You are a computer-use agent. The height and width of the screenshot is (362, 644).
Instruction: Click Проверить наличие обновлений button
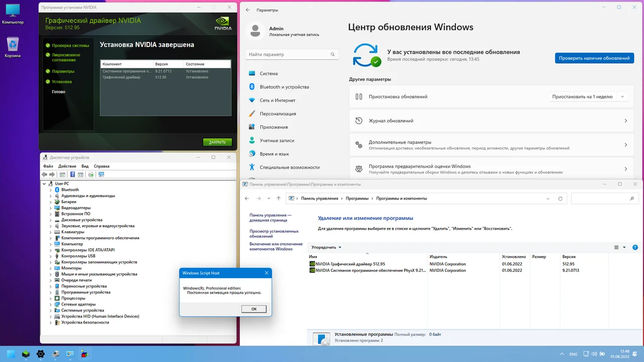coord(594,58)
